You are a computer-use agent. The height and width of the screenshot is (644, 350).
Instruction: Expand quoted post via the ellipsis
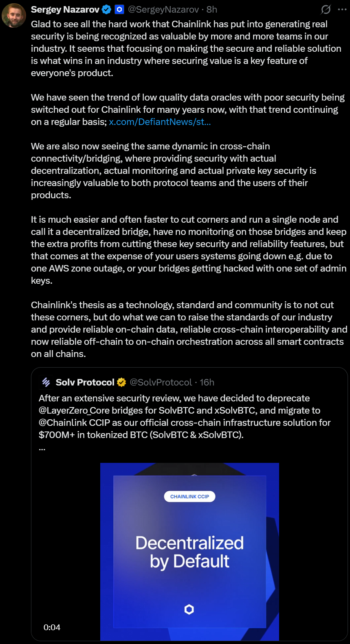coord(42,449)
